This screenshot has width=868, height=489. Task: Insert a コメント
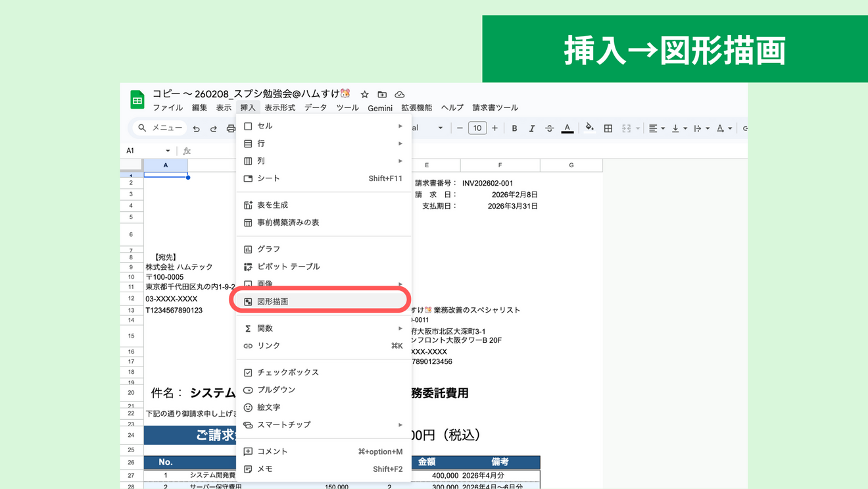(324, 451)
